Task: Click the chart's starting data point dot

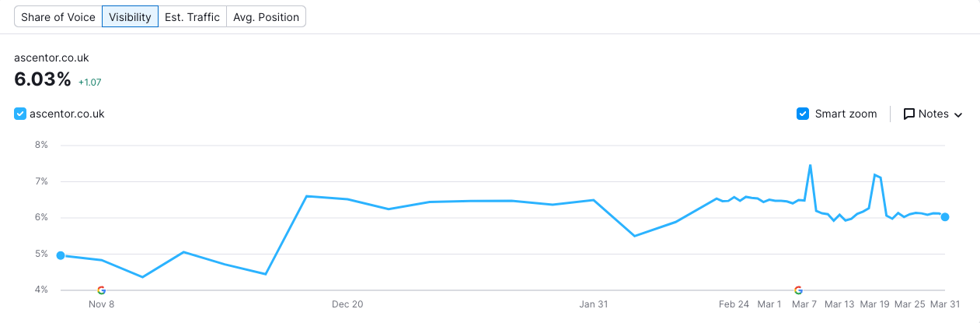Action: [61, 255]
